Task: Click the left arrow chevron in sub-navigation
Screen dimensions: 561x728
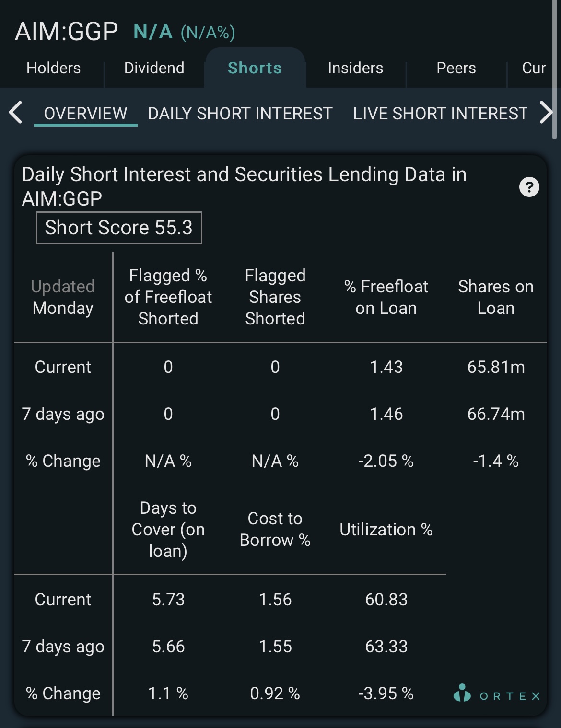Action: pyautogui.click(x=16, y=113)
